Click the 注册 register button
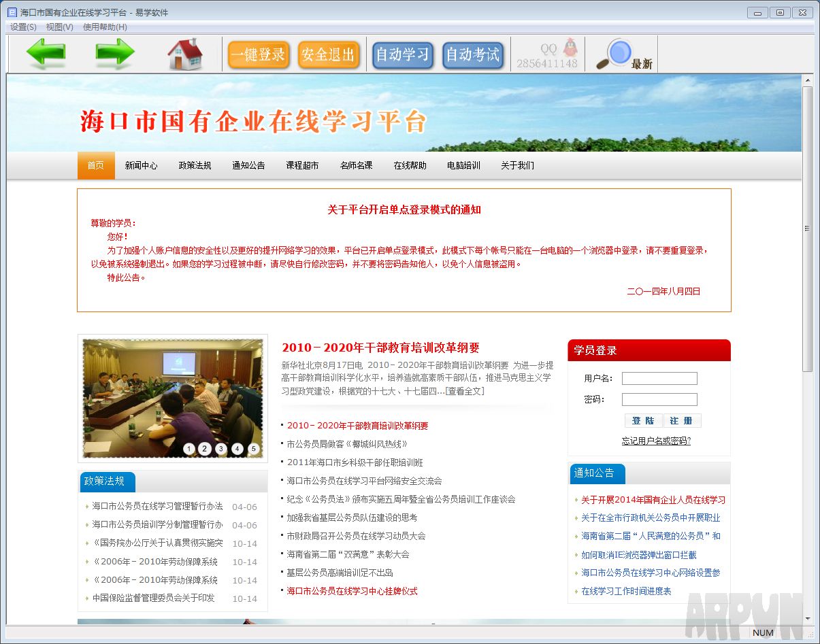 [x=682, y=420]
